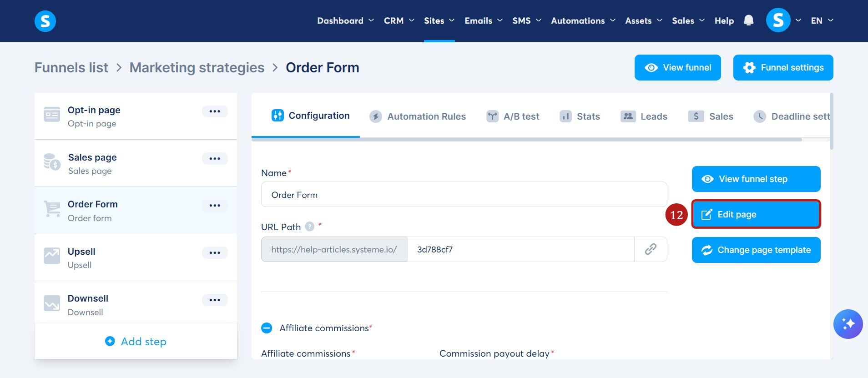Screen dimensions: 868x378
Task: Open the AI assistant sparkle button
Action: (848, 324)
